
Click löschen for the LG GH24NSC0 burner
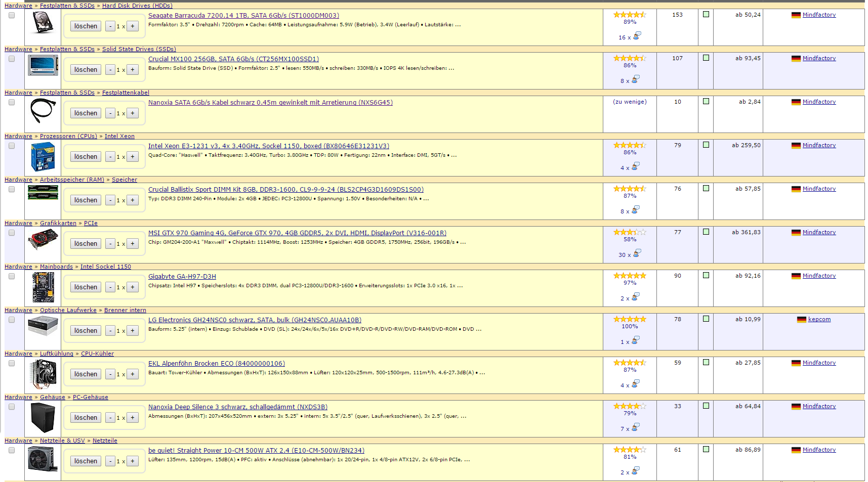86,331
